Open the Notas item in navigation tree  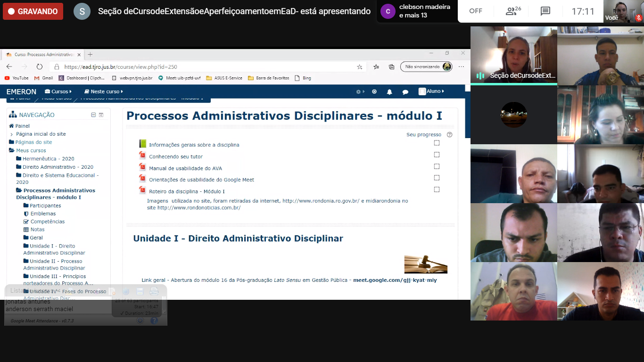pyautogui.click(x=37, y=230)
